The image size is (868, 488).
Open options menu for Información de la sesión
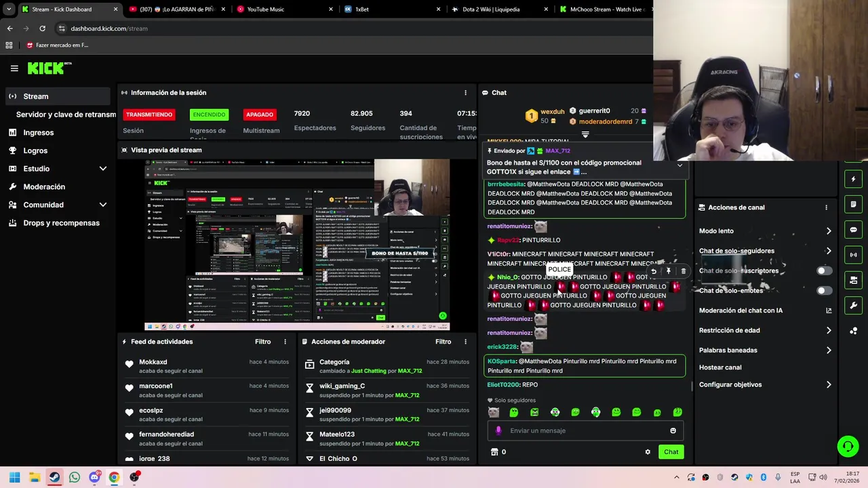pyautogui.click(x=465, y=93)
